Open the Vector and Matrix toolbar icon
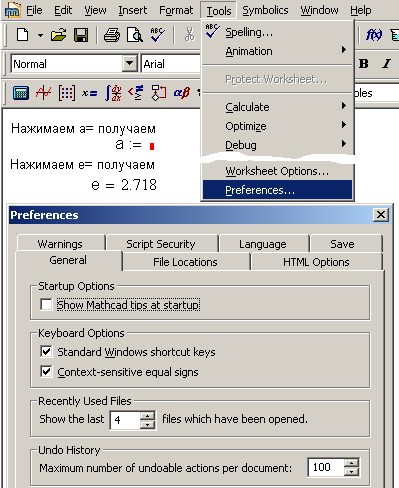Image resolution: width=399 pixels, height=488 pixels. [67, 93]
